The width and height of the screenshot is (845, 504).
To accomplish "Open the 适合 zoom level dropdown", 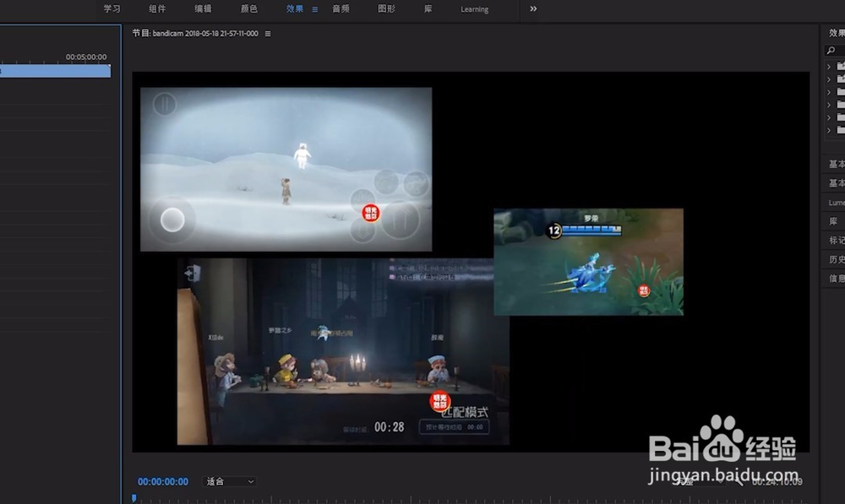I will pyautogui.click(x=229, y=481).
